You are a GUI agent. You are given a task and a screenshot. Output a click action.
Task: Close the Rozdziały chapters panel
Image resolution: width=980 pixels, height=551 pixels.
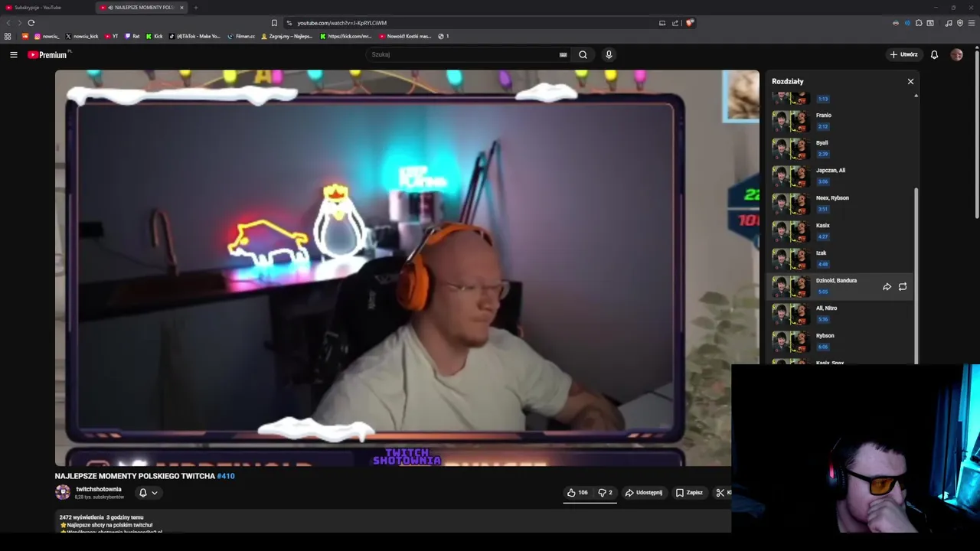[910, 81]
